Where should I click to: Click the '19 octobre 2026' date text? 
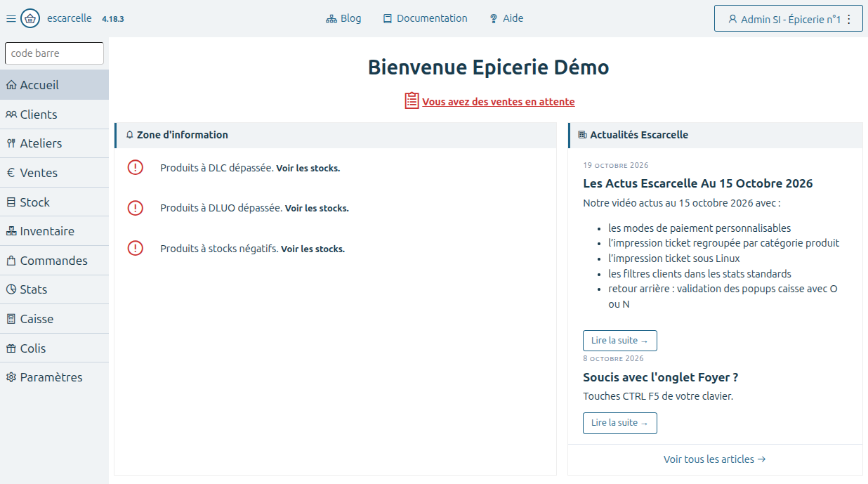[616, 166]
